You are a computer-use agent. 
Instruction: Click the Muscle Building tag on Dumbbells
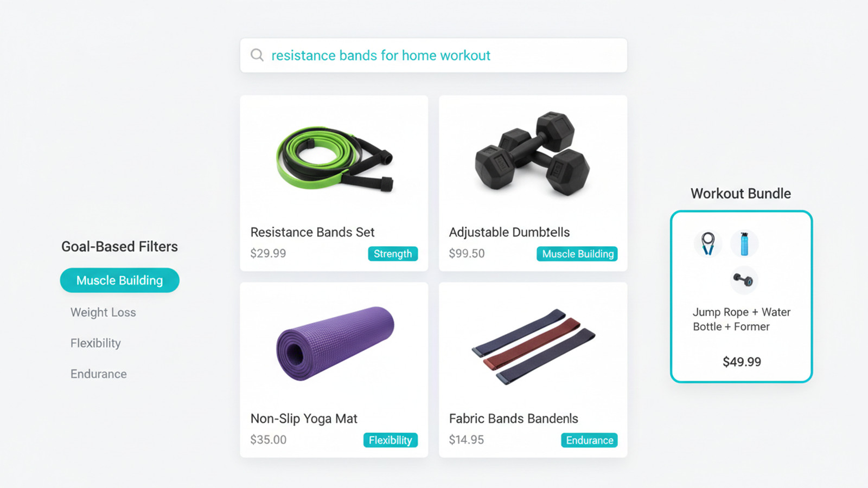(577, 254)
